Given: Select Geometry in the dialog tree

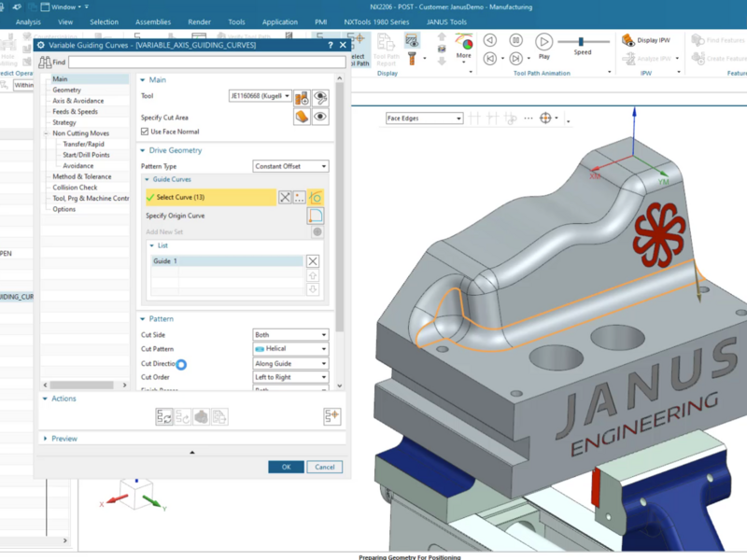Looking at the screenshot, I should (x=66, y=90).
